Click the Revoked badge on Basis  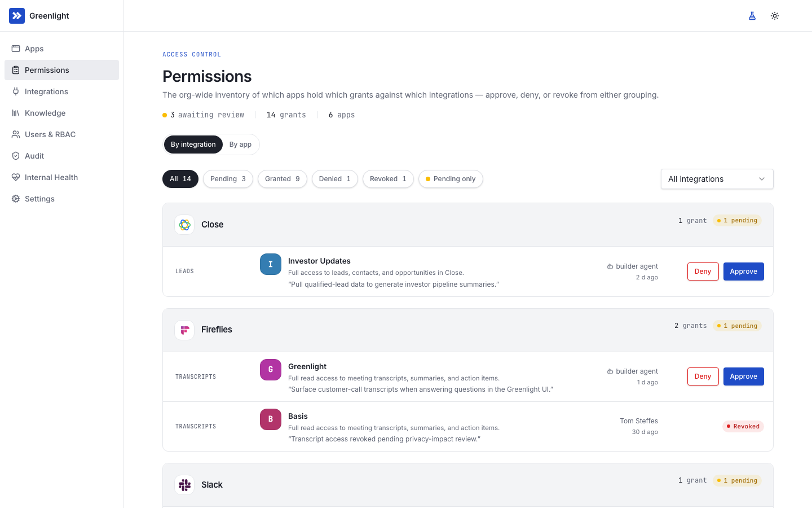tap(743, 426)
